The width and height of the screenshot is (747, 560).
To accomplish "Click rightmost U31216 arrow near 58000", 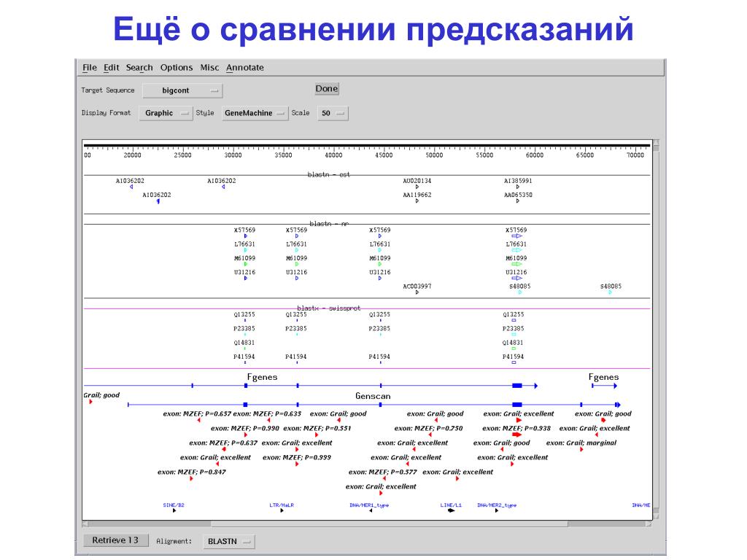I will click(517, 278).
